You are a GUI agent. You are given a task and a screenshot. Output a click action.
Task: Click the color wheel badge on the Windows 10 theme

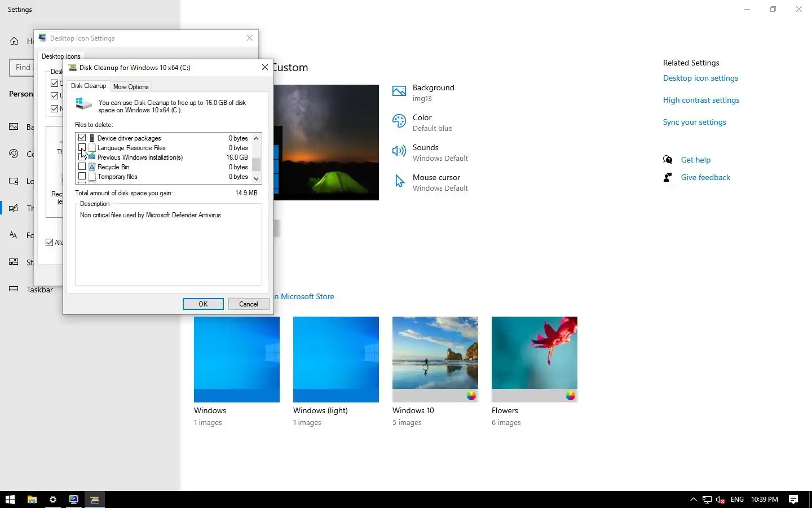[471, 396]
